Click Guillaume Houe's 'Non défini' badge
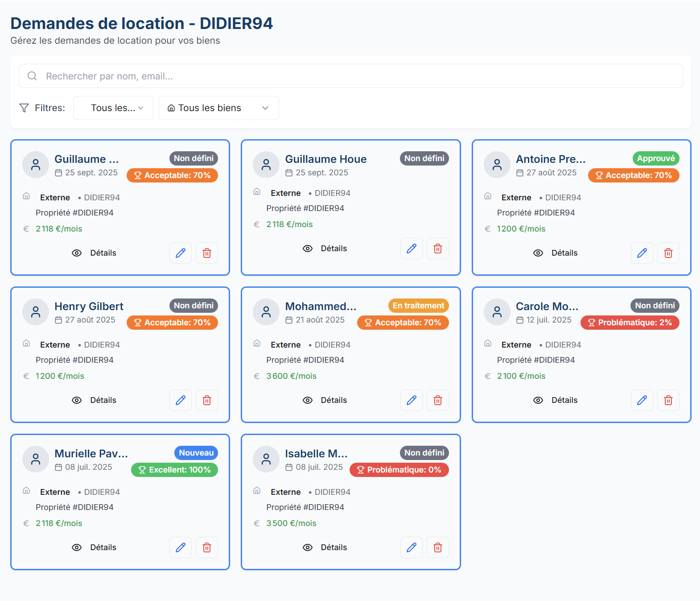The height and width of the screenshot is (601, 700). pos(424,158)
